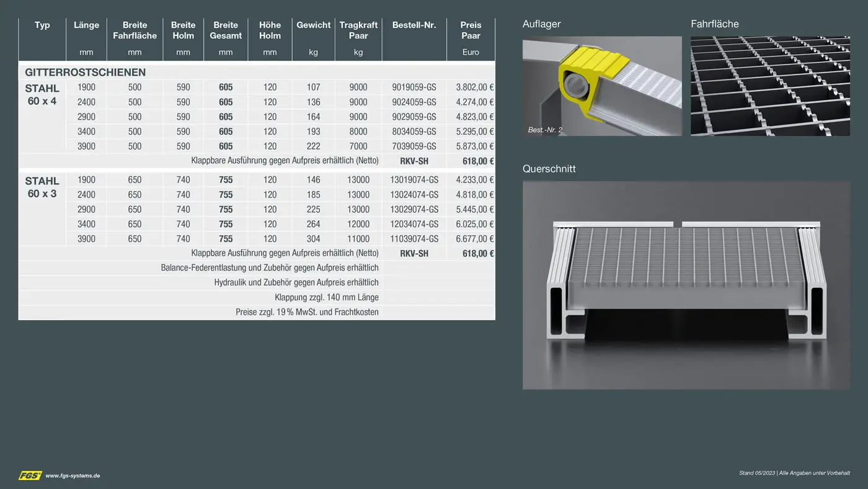868x489 pixels.
Task: Select the STAHL 60 x 4 type label
Action: click(42, 95)
